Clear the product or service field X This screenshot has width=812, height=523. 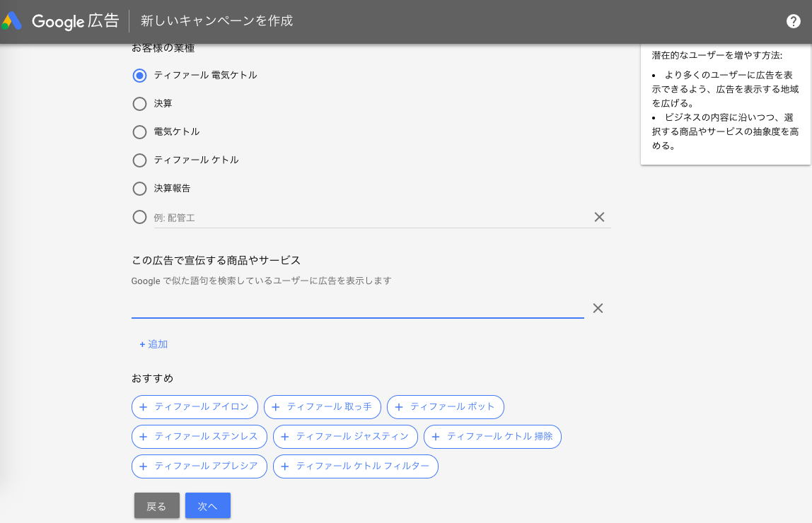pos(598,308)
